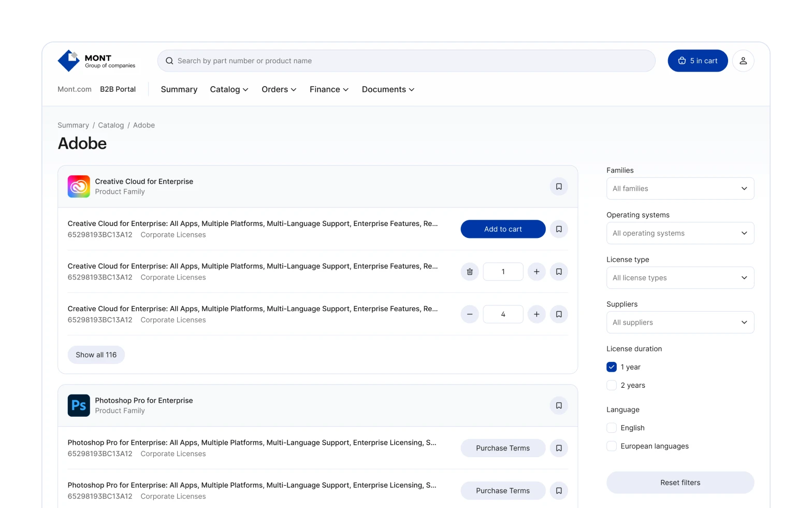Screen dimensions: 812x508
Task: Click the search magnifier icon
Action: [x=169, y=61]
